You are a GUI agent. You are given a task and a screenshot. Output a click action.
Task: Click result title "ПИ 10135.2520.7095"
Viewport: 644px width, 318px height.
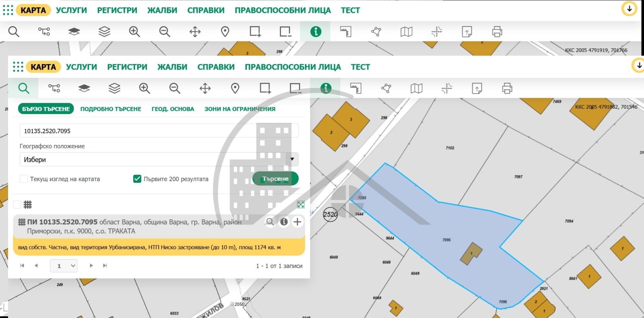(62, 222)
